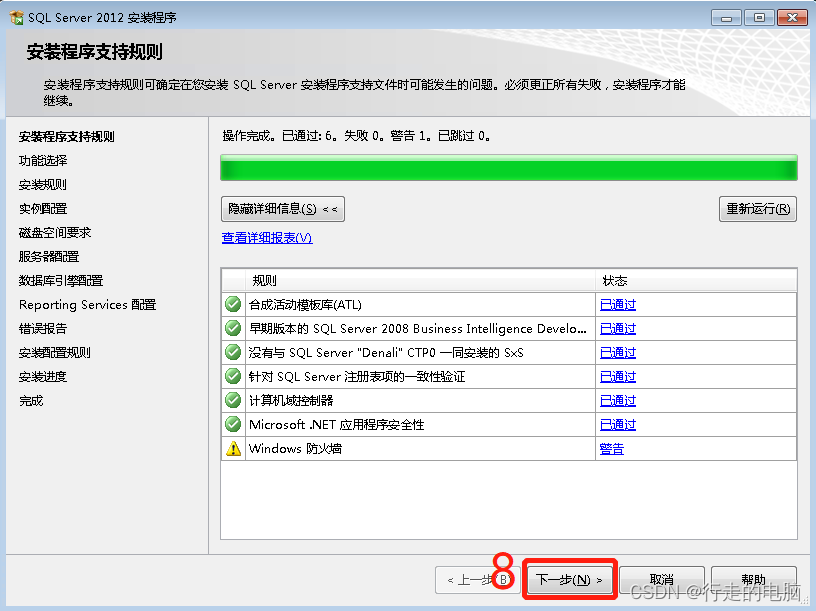Click 已通过 link for registry consistency row
Image resolution: width=816 pixels, height=611 pixels.
[618, 376]
